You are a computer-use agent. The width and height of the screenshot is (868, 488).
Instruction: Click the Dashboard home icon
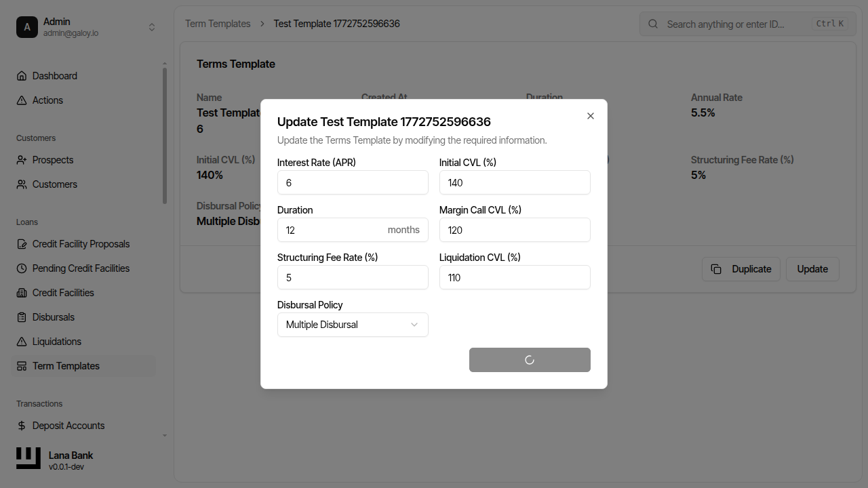(22, 76)
